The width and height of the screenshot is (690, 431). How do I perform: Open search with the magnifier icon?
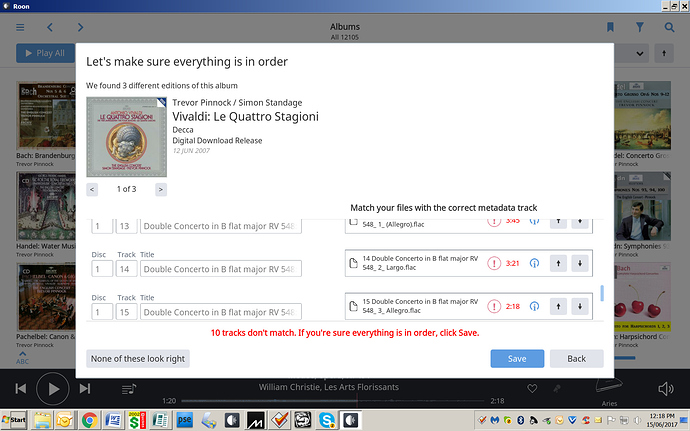(x=669, y=27)
